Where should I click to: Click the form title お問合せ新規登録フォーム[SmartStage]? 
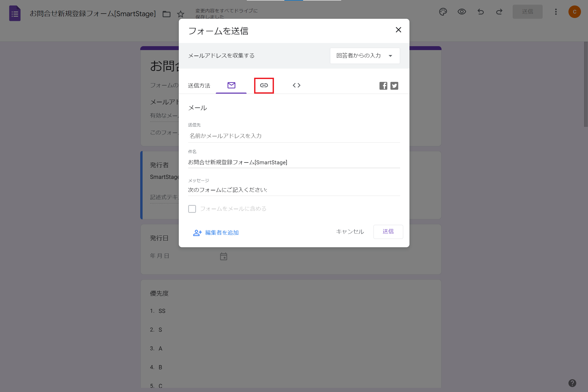pyautogui.click(x=93, y=14)
